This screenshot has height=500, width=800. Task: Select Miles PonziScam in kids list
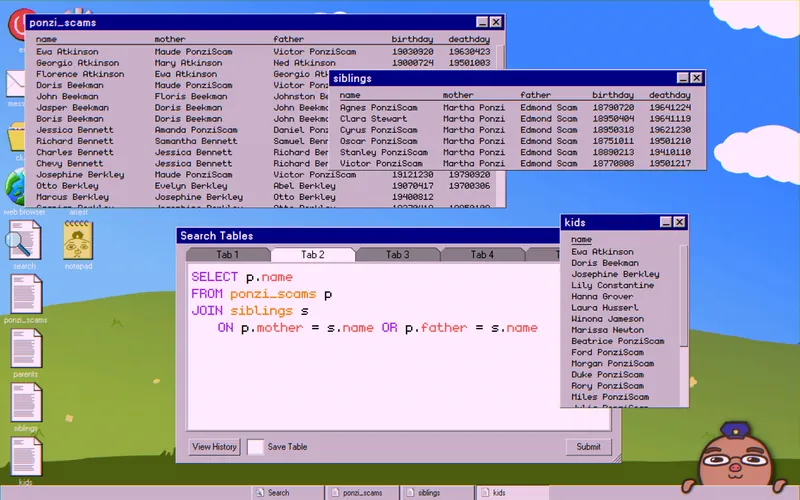[610, 397]
